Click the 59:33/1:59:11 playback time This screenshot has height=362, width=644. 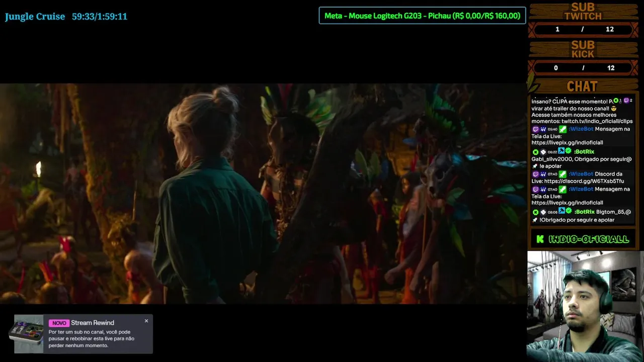[x=100, y=17]
